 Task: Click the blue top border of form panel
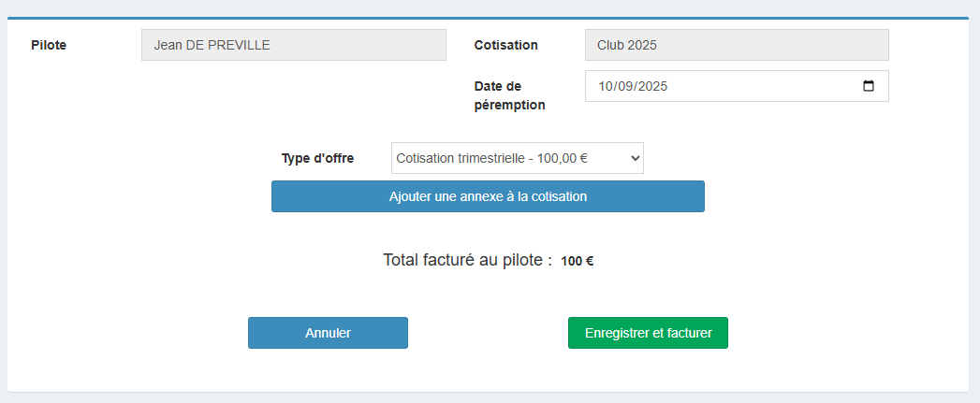[x=488, y=18]
